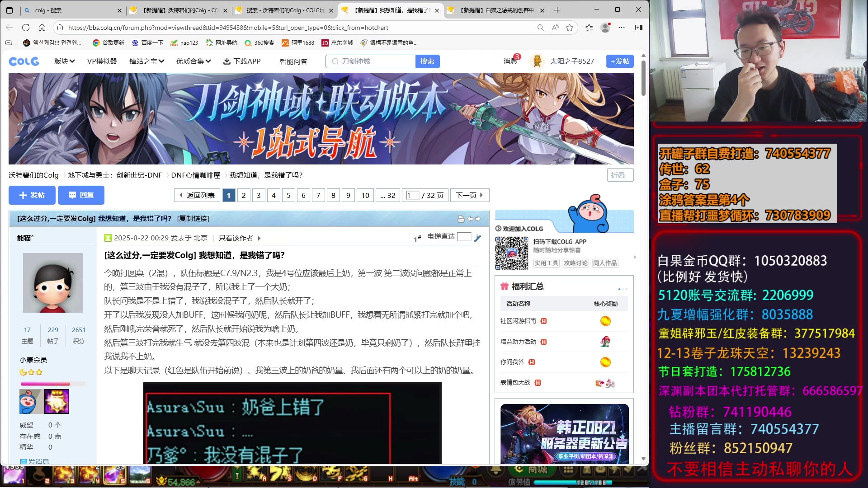Switch to 搜索 - 沃特碧们的Colg tab
Image resolution: width=868 pixels, height=488 pixels.
pyautogui.click(x=285, y=10)
